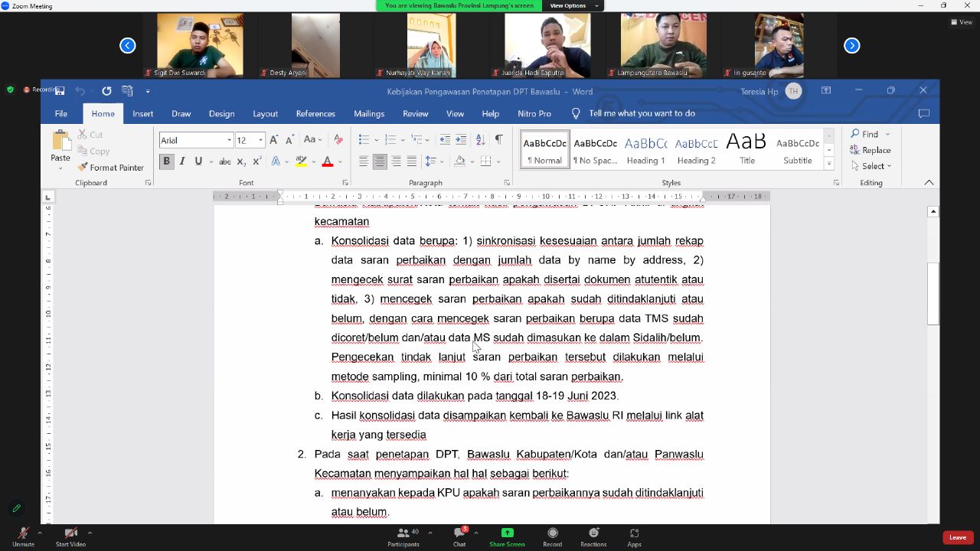Image resolution: width=980 pixels, height=551 pixels.
Task: Click the Show/Hide paragraph marks icon
Action: [x=498, y=139]
